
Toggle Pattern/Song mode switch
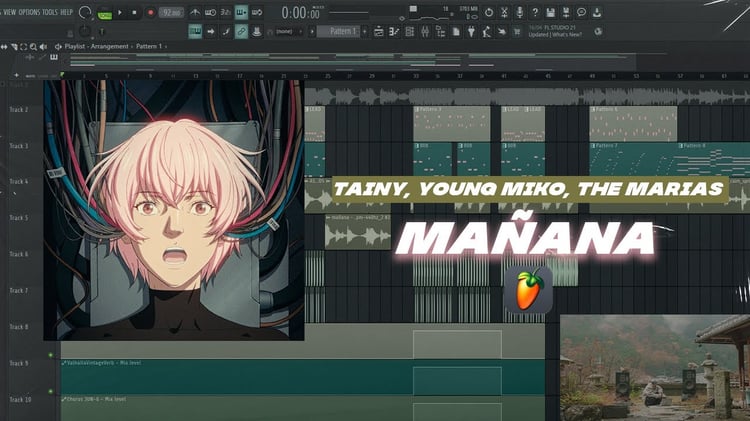(x=105, y=14)
